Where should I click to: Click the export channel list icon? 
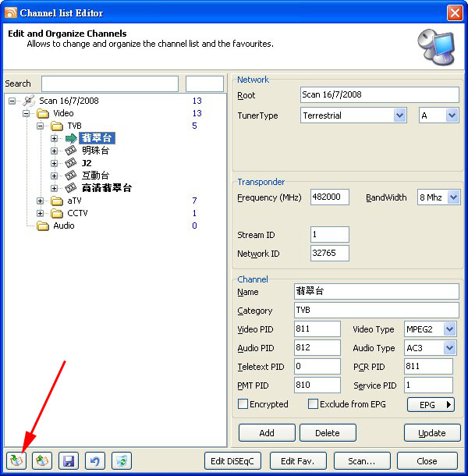click(43, 460)
